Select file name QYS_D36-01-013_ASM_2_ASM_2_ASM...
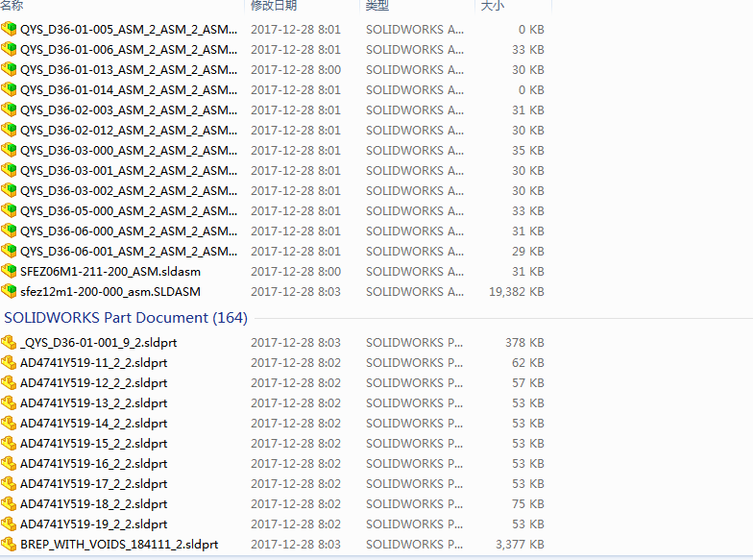Screen dimensions: 753x560 click(129, 69)
